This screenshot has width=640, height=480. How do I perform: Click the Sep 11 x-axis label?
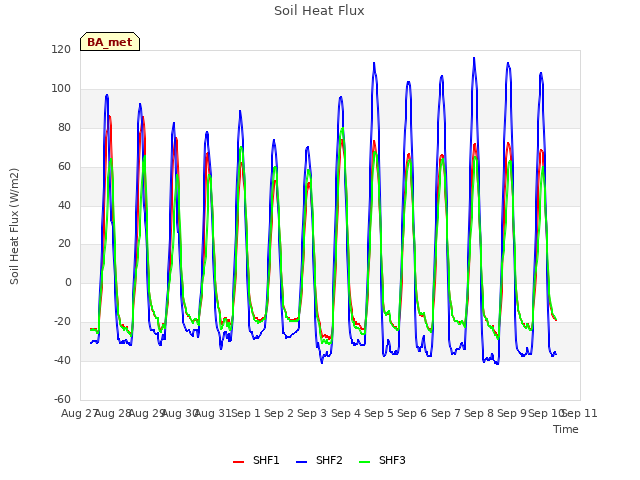(x=580, y=413)
